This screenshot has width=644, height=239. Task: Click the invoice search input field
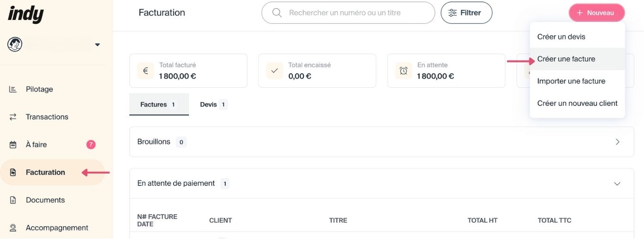tap(353, 13)
